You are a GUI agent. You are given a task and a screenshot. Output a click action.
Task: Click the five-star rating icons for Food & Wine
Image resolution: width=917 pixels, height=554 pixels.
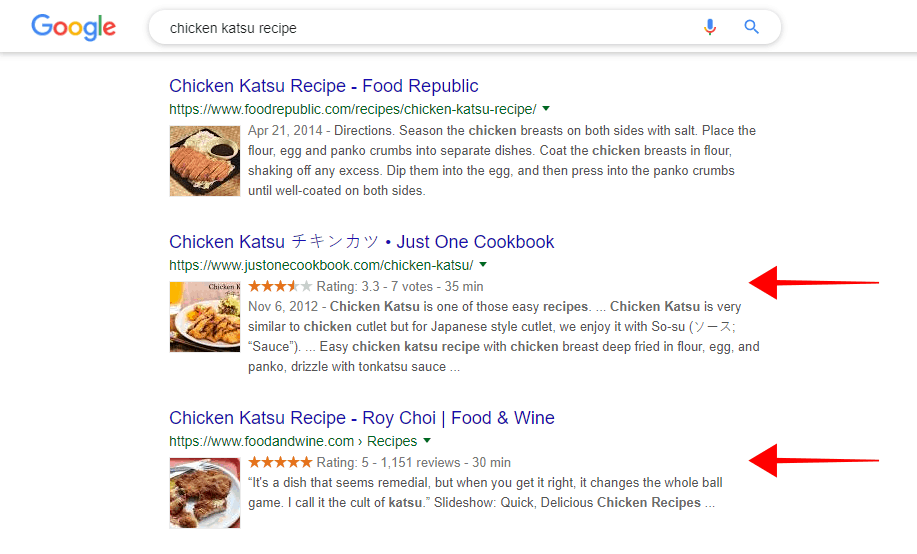(x=280, y=462)
